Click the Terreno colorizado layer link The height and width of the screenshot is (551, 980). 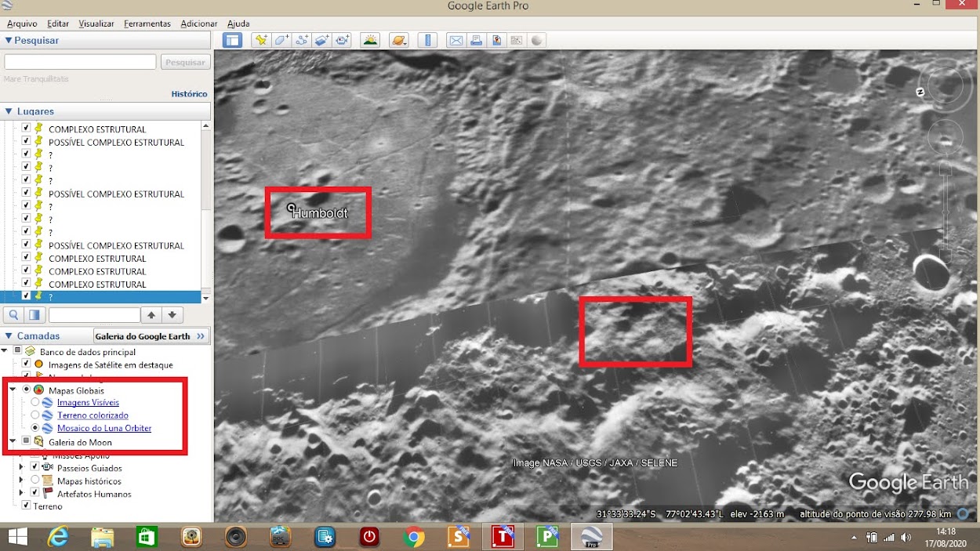click(x=93, y=415)
